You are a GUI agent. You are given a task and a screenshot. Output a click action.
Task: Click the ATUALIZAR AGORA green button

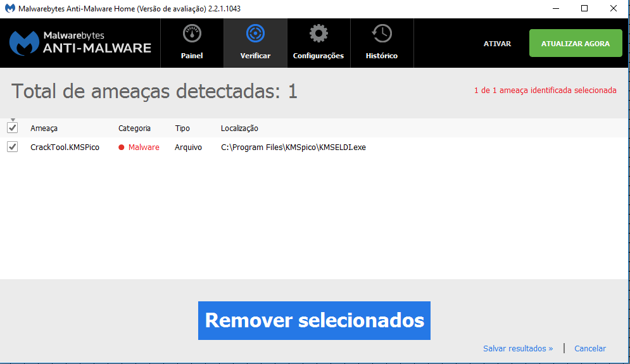[576, 43]
